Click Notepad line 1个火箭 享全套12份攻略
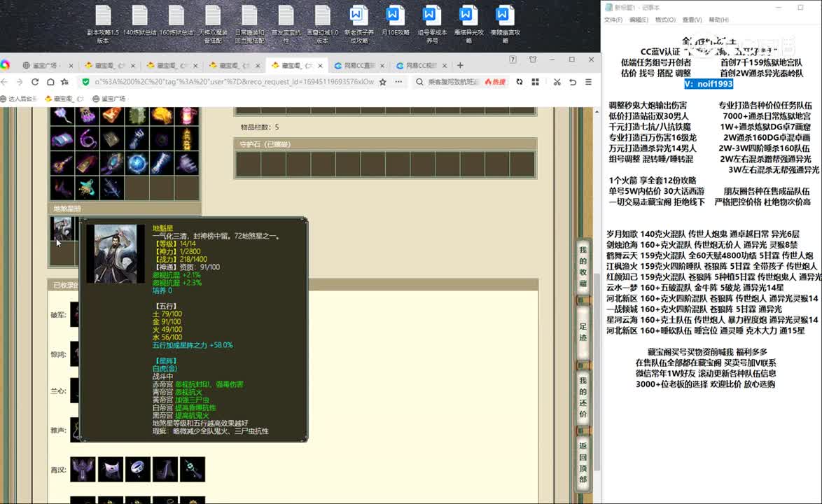Screen dimensions: 822x504 click(x=652, y=180)
